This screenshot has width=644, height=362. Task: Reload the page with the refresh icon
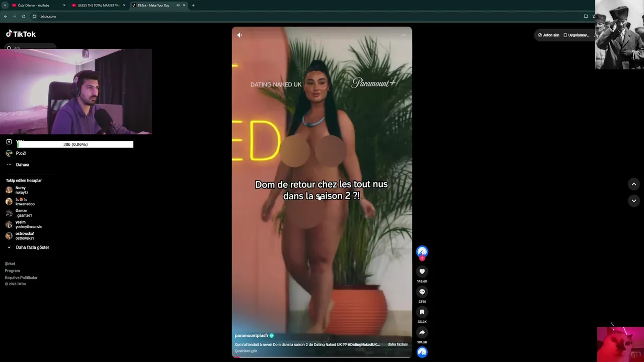tap(23, 17)
